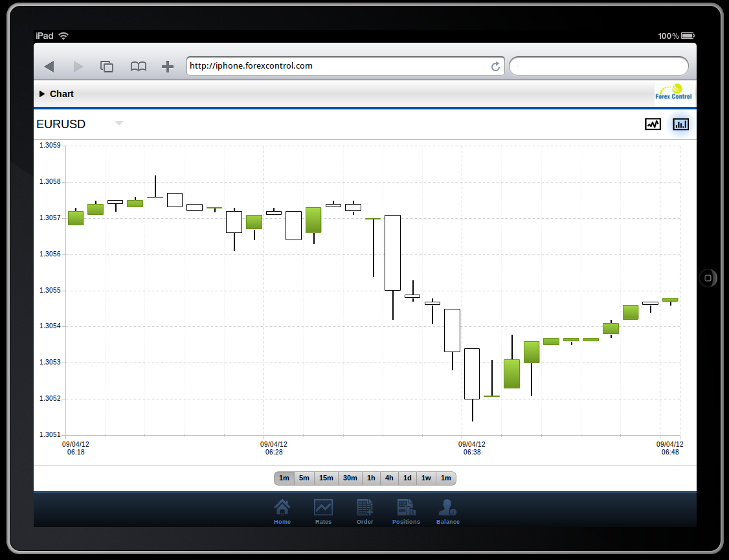Go to Home in bottom bar
The width and height of the screenshot is (729, 560).
(282, 511)
